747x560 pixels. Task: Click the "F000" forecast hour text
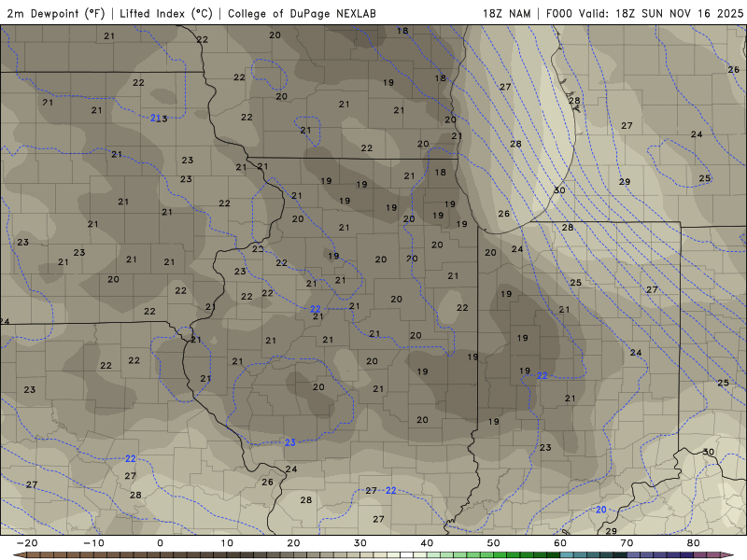coord(558,13)
